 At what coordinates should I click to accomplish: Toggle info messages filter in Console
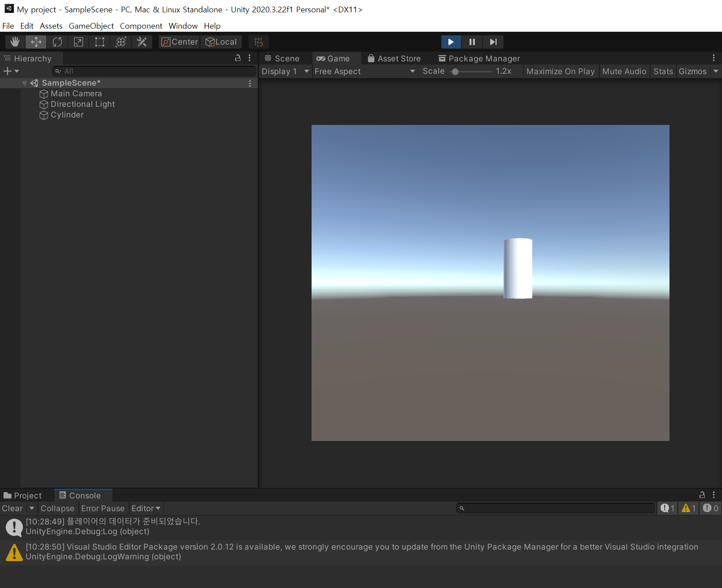[x=667, y=508]
